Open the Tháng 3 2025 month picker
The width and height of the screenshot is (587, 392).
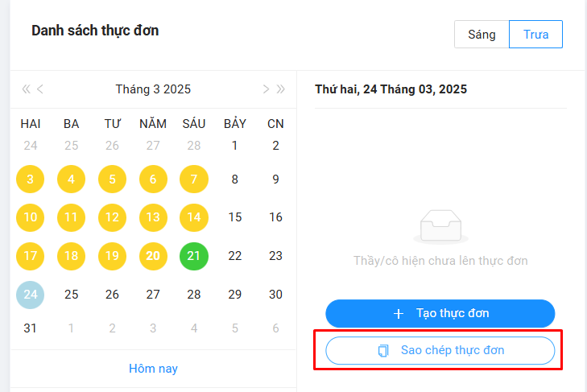coord(153,89)
